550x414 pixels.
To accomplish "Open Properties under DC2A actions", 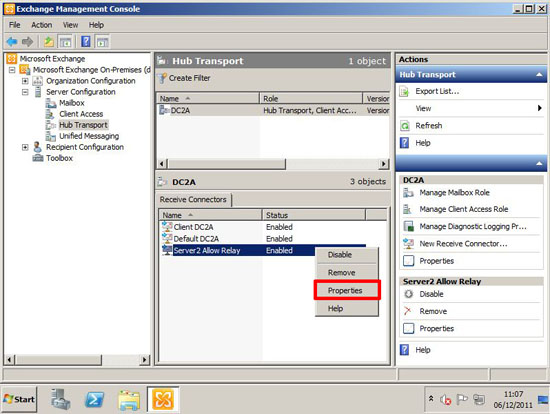I will click(x=437, y=261).
